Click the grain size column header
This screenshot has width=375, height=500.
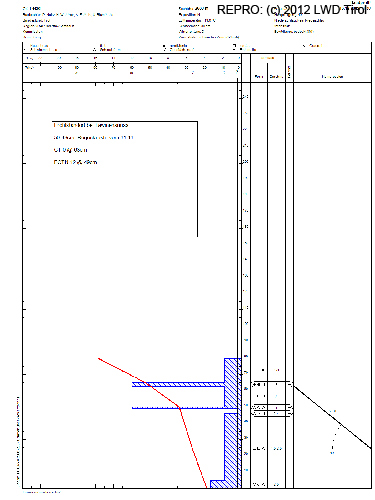276,77
